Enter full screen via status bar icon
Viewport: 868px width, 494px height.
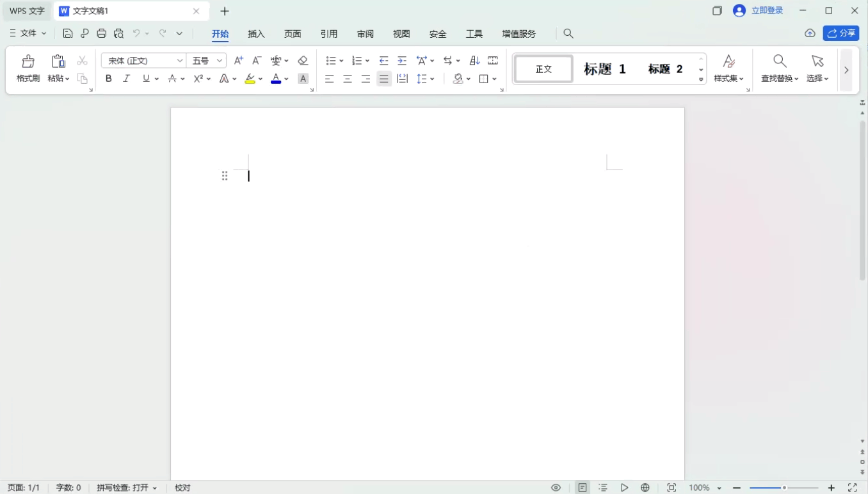(853, 488)
